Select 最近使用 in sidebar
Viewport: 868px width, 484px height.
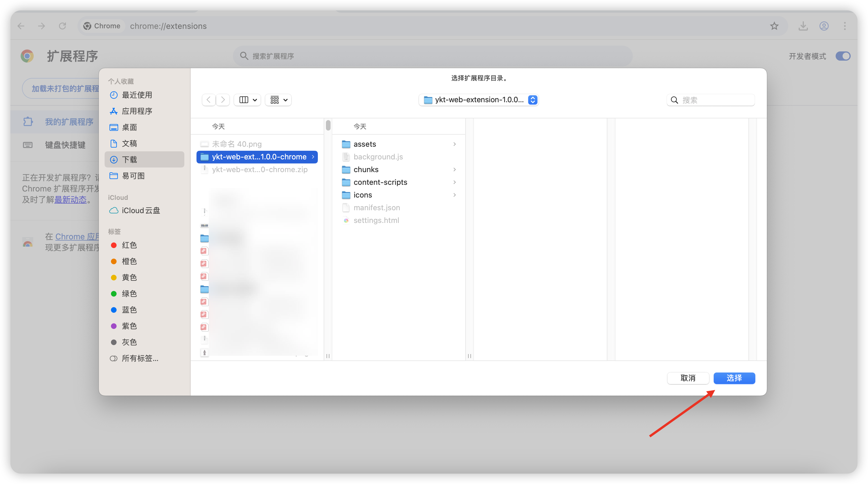click(x=137, y=95)
